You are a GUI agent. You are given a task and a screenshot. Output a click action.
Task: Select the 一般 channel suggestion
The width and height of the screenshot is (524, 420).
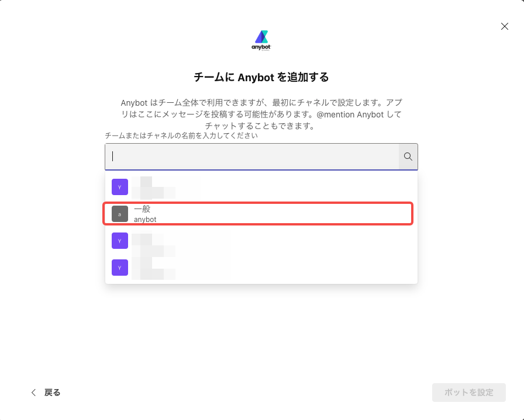tap(258, 213)
